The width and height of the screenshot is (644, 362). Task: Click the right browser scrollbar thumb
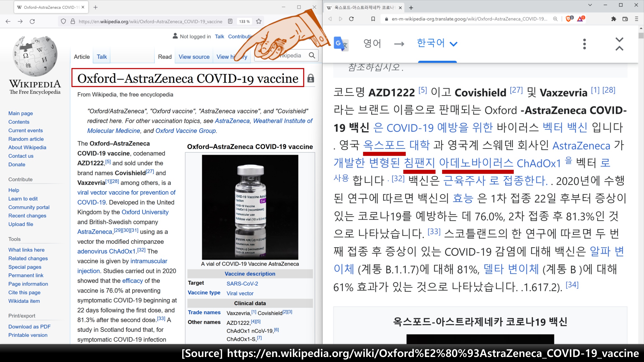(641, 36)
